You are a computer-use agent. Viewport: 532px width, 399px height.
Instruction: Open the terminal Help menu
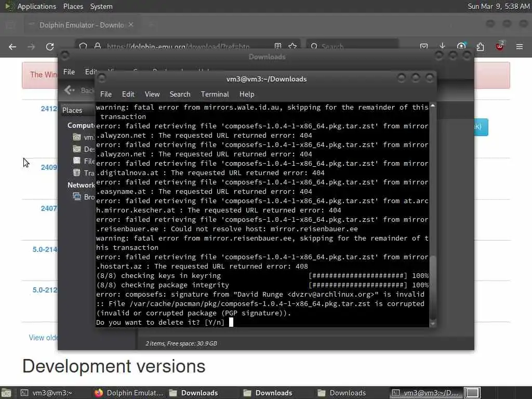(247, 95)
